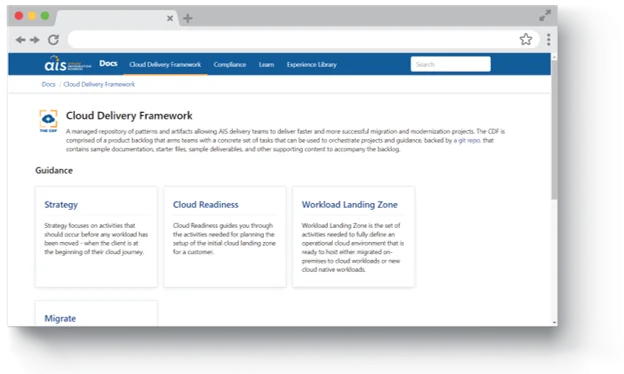The height and width of the screenshot is (374, 624).
Task: Open the Cloud Readiness guidance card
Action: click(225, 237)
